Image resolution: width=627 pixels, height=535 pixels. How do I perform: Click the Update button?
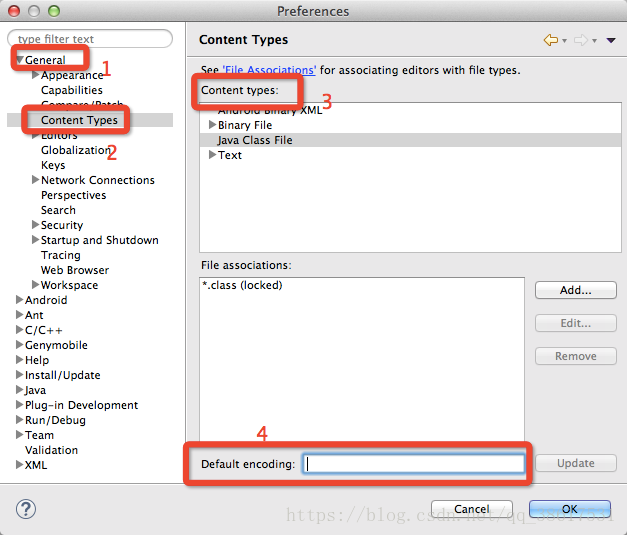576,463
